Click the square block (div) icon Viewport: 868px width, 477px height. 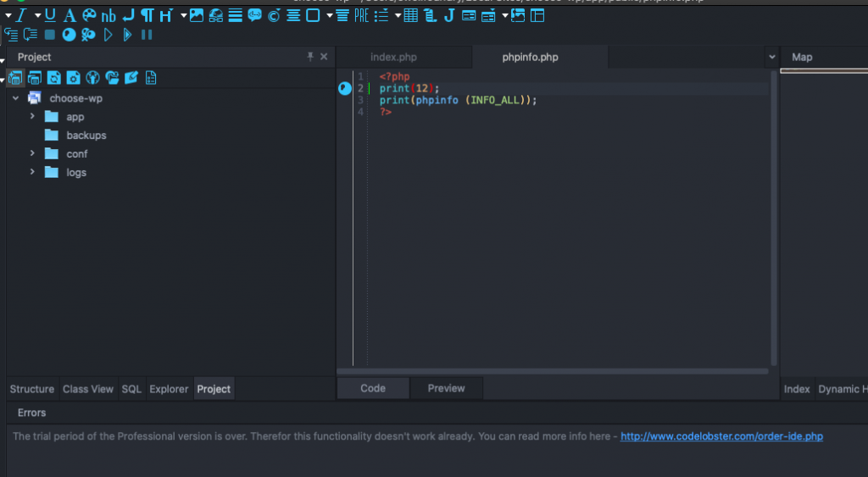pos(313,15)
